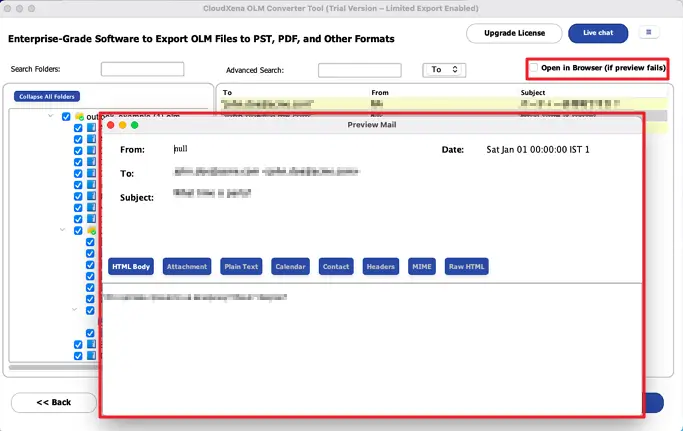Collapse the root OLM tree node

(x=51, y=117)
